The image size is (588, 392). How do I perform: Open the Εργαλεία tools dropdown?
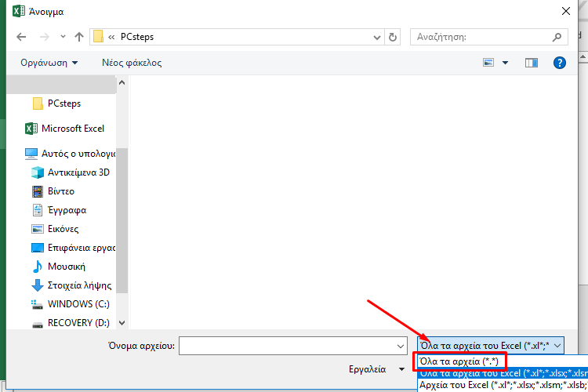pyautogui.click(x=376, y=369)
